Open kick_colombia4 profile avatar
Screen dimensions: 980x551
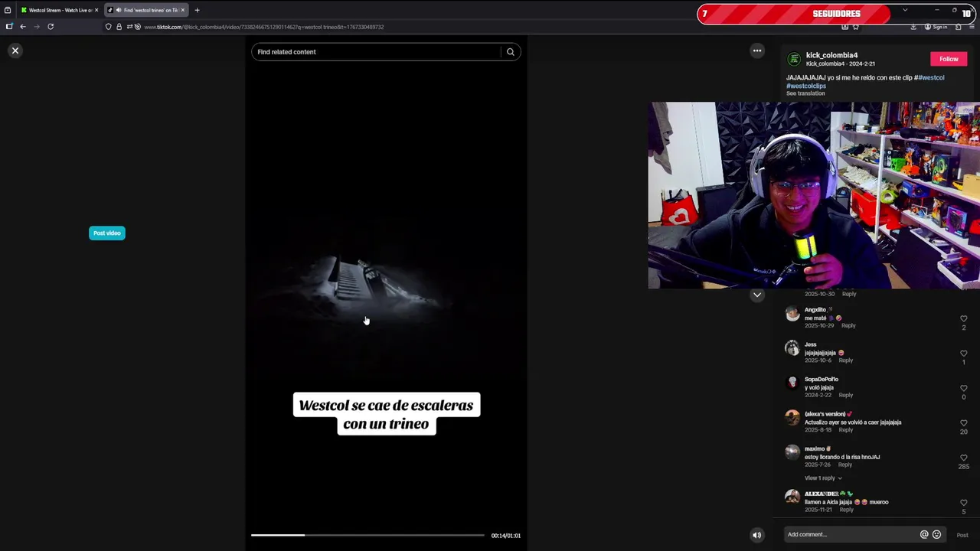[x=794, y=59]
